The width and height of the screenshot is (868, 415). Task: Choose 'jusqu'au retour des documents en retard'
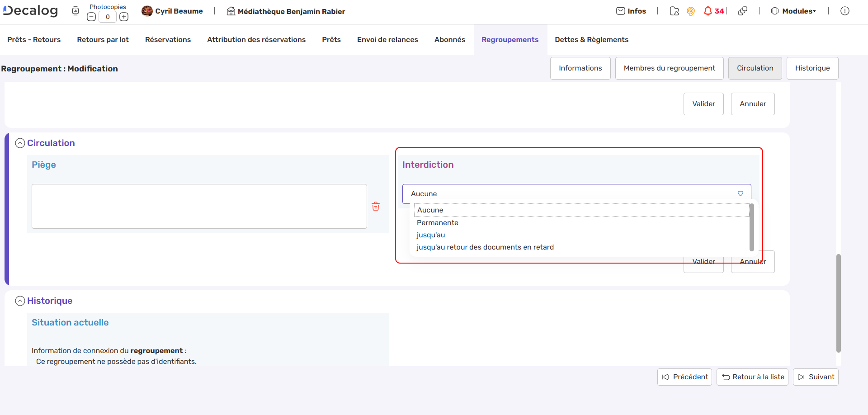(485, 247)
